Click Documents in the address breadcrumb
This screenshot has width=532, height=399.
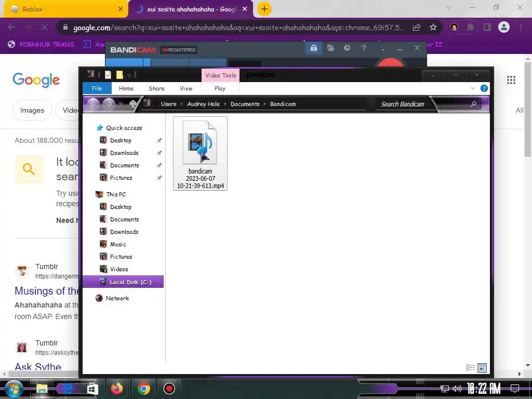[x=245, y=104]
